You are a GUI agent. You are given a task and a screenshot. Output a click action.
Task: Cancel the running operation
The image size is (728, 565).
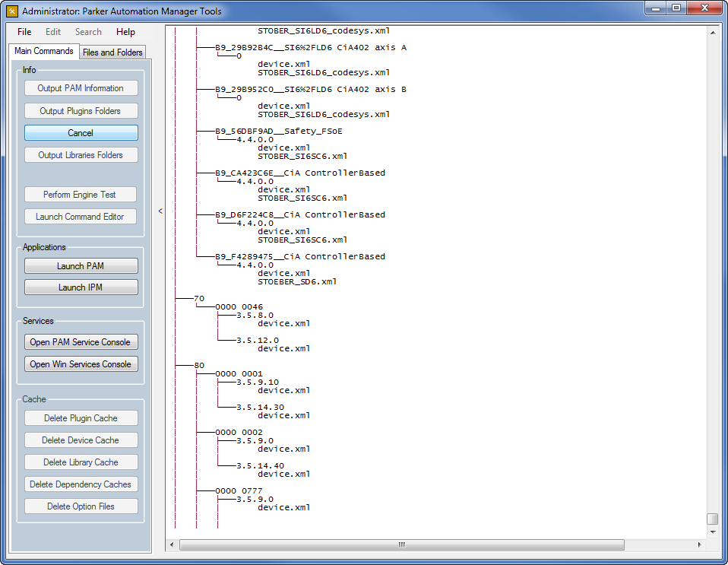click(81, 133)
